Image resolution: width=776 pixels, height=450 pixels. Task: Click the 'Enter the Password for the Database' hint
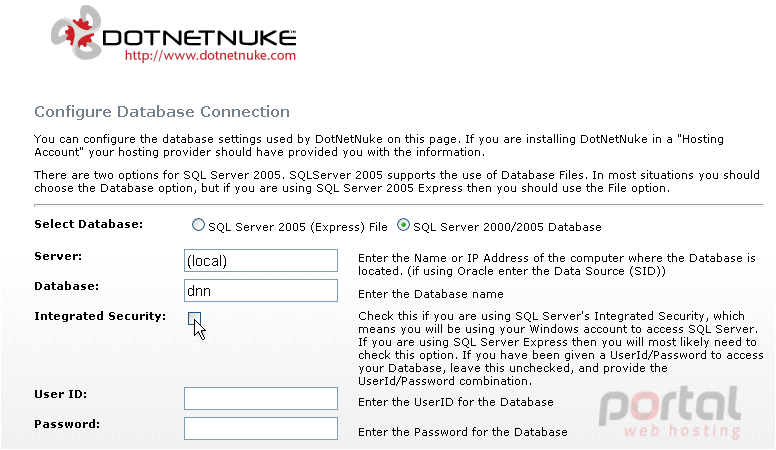[463, 432]
